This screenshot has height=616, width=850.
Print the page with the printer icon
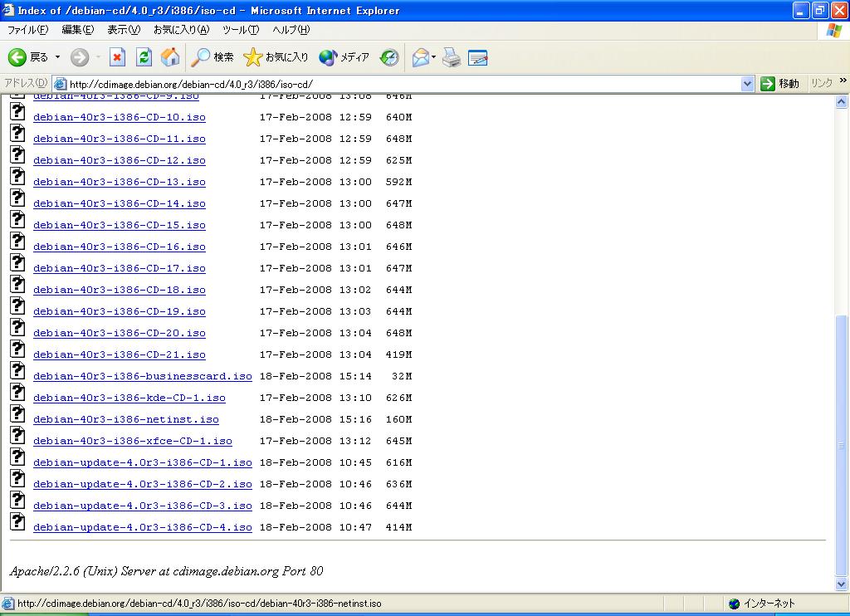pos(452,57)
